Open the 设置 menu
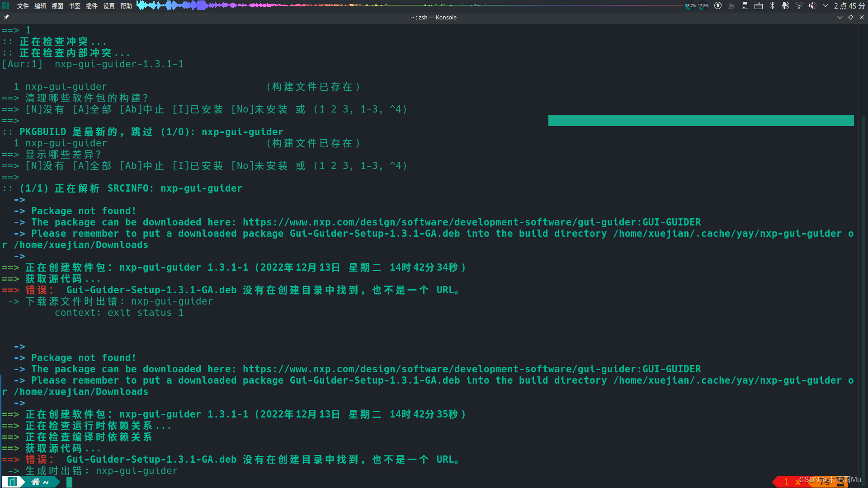This screenshot has width=868, height=488. 109,6
